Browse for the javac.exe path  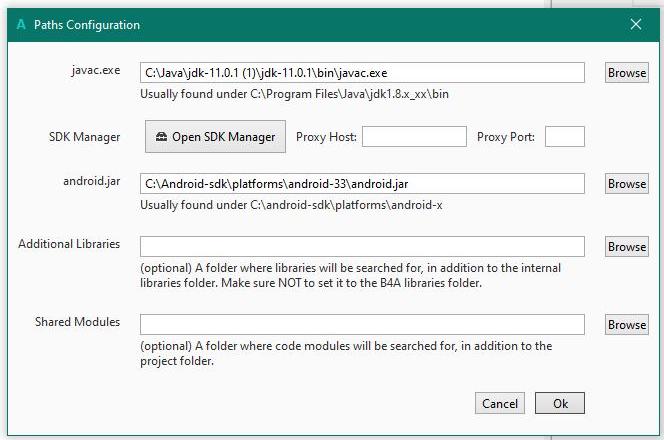[627, 73]
